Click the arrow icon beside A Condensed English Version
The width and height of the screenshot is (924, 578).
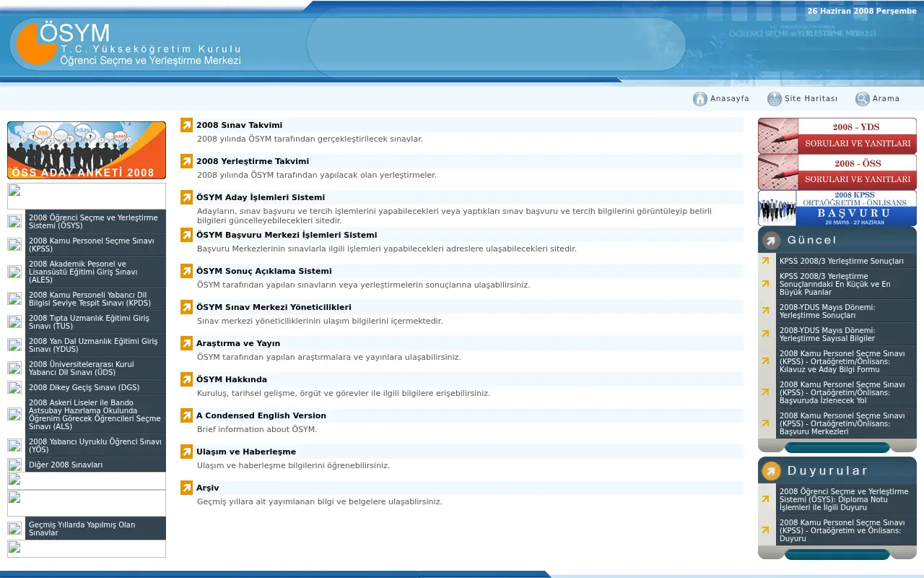[x=187, y=415]
